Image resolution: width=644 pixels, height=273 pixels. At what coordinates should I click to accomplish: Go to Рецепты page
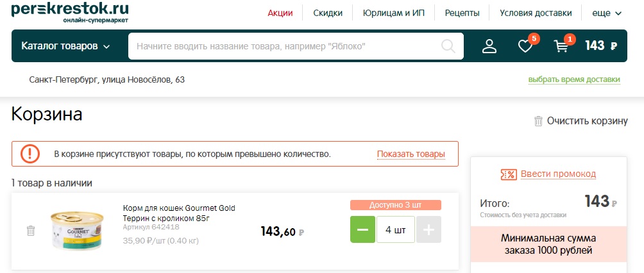pyautogui.click(x=462, y=13)
